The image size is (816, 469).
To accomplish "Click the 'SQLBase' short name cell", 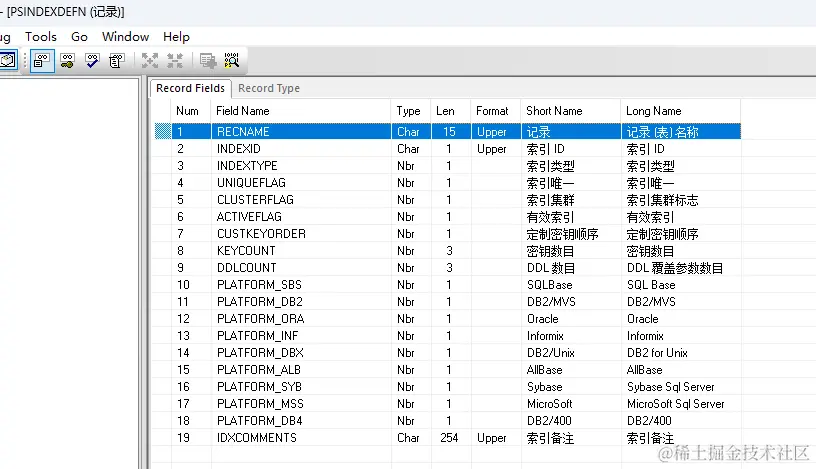I will coord(549,285).
